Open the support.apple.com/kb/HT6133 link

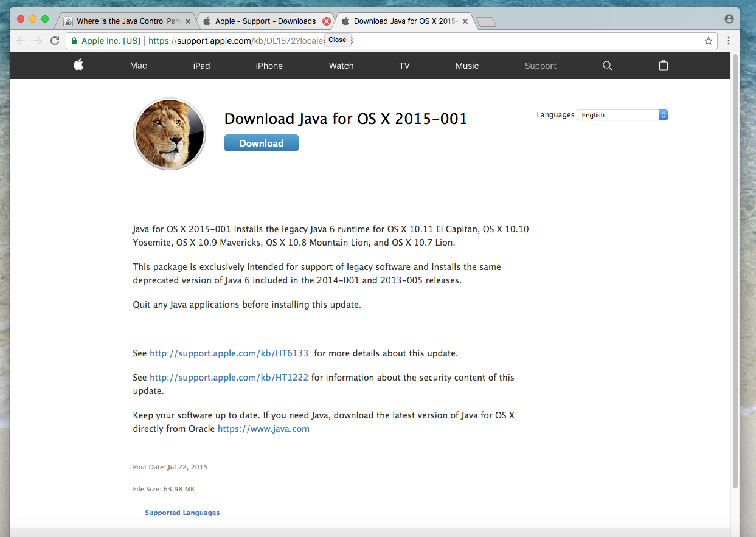click(229, 353)
